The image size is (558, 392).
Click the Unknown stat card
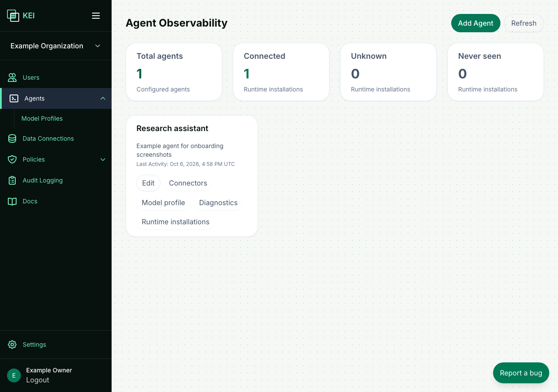388,72
